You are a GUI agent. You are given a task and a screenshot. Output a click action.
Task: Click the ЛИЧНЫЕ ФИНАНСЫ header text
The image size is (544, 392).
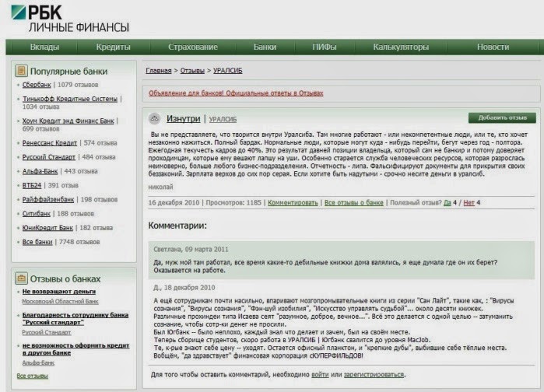pos(79,27)
